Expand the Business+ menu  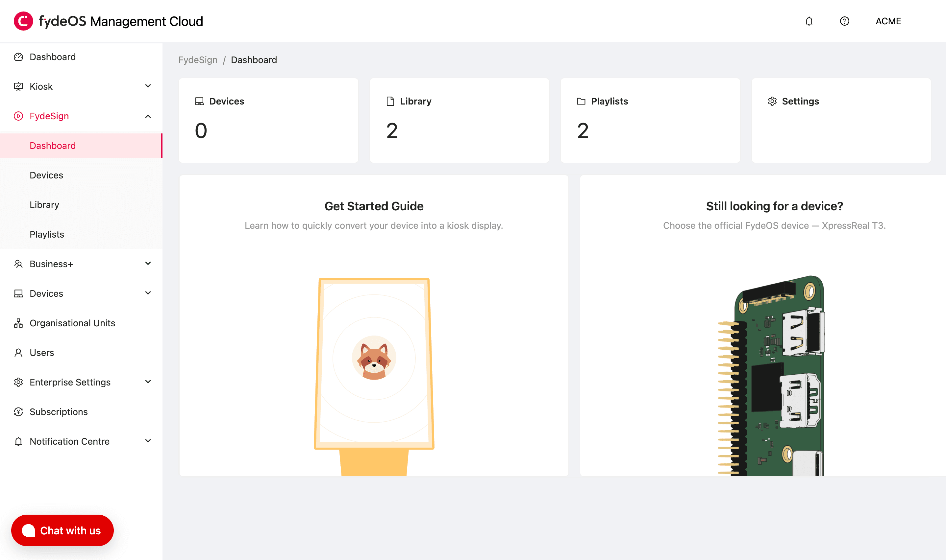click(x=148, y=263)
